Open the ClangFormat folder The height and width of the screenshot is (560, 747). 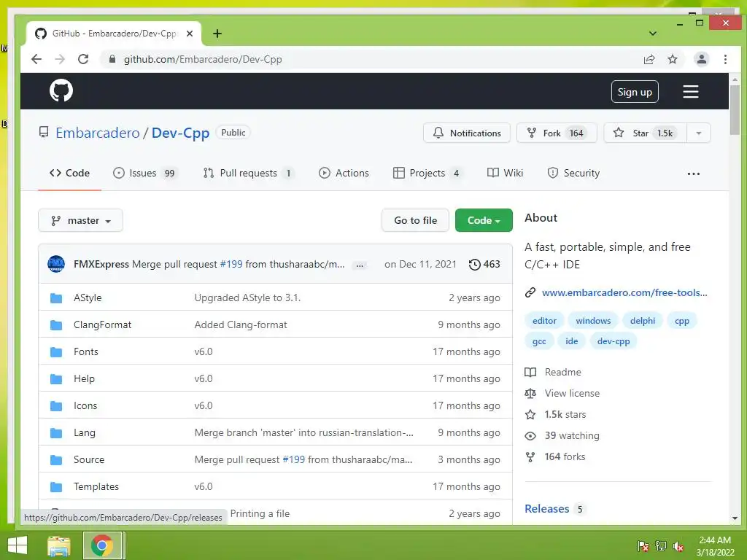click(102, 324)
